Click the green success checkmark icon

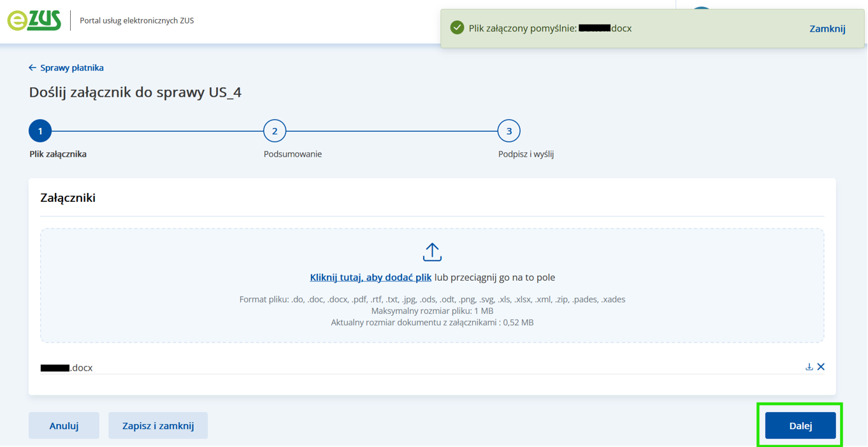pos(457,28)
